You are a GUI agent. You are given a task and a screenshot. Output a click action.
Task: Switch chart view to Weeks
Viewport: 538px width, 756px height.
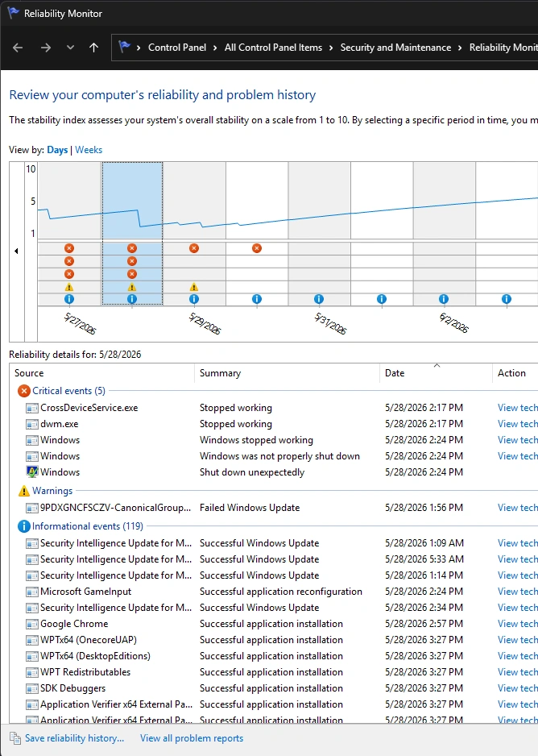pos(89,149)
